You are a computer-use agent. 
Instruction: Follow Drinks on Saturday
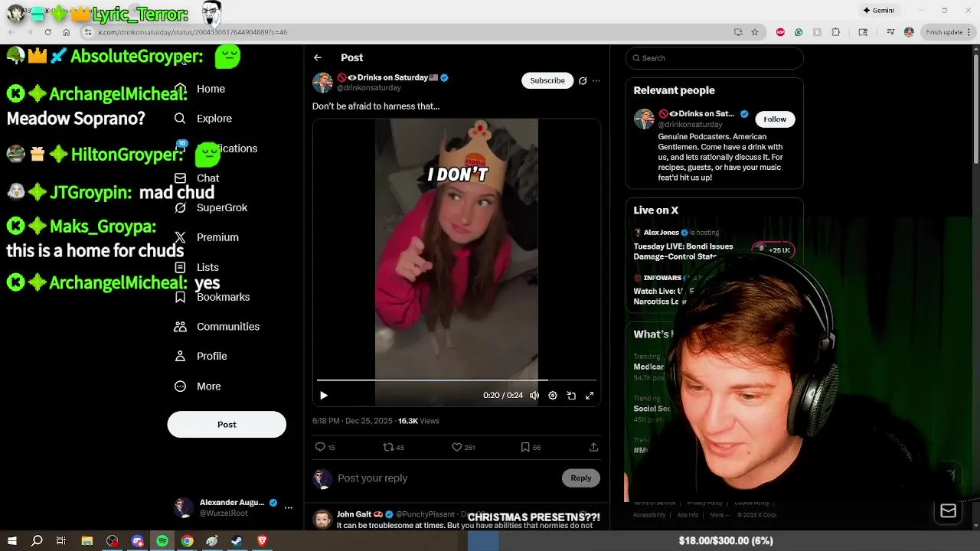pyautogui.click(x=775, y=119)
